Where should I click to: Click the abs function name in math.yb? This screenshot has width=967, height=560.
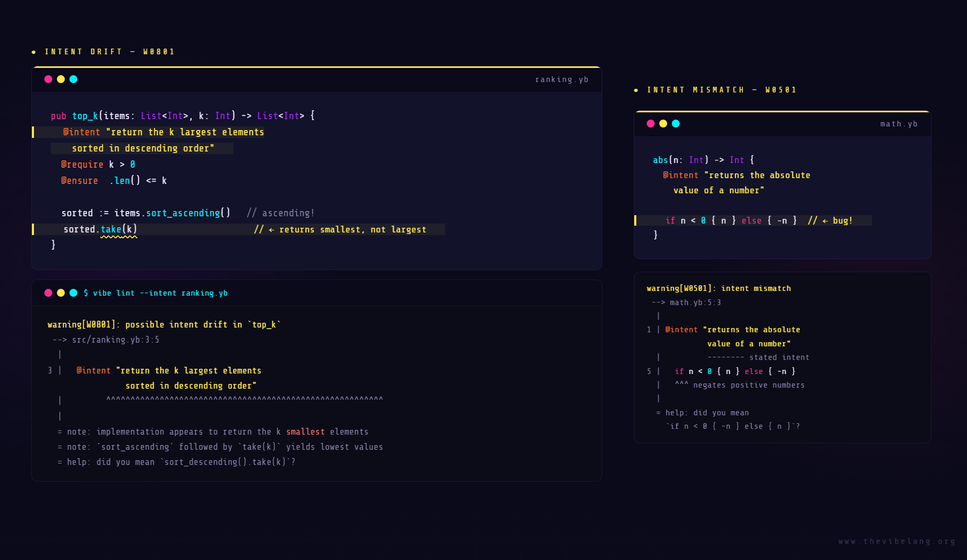(660, 160)
